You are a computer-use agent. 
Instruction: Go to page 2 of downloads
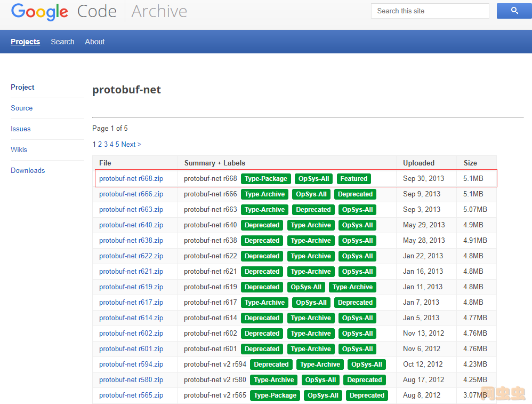tap(100, 145)
